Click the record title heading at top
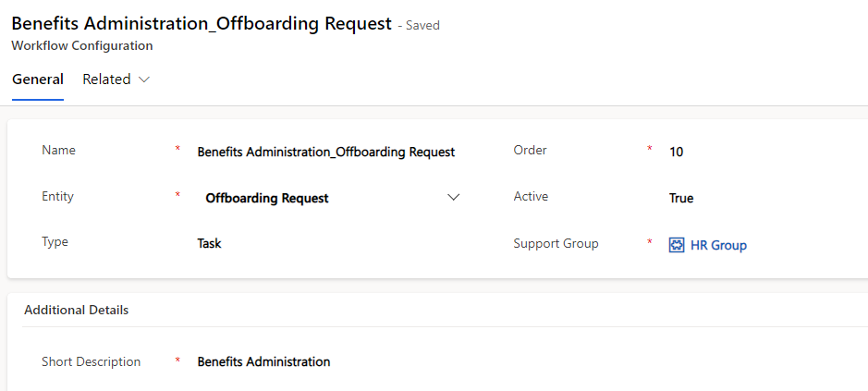 tap(202, 24)
